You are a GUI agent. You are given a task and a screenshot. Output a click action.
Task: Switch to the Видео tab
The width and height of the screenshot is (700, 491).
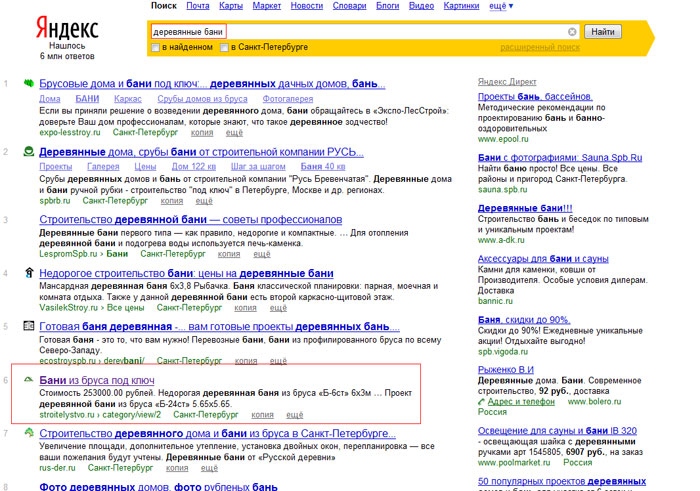[421, 6]
